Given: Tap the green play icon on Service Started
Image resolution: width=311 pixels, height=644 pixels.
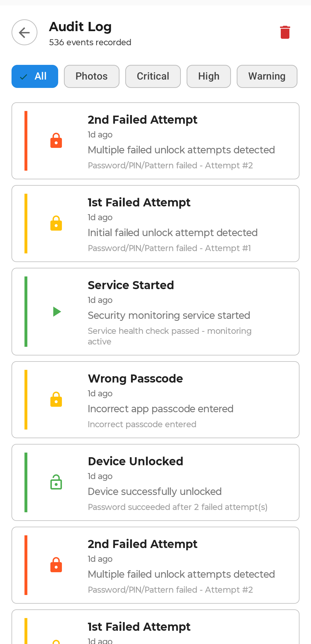Looking at the screenshot, I should point(57,311).
